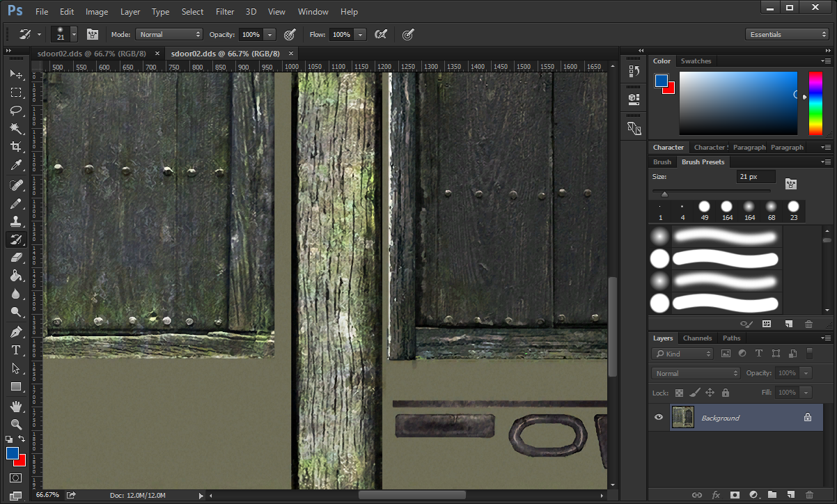Pick the Eyedropper tool
Viewport: 837px width, 504px height.
pyautogui.click(x=16, y=166)
